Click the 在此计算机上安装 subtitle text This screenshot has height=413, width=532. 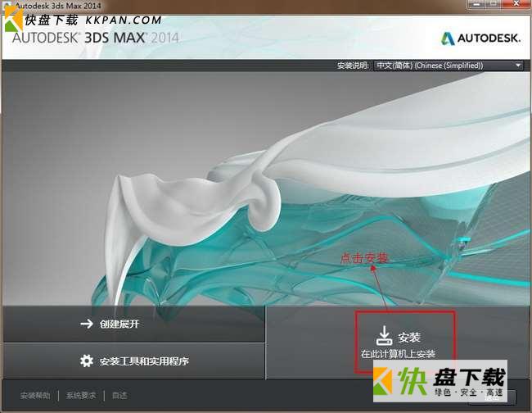tap(398, 354)
